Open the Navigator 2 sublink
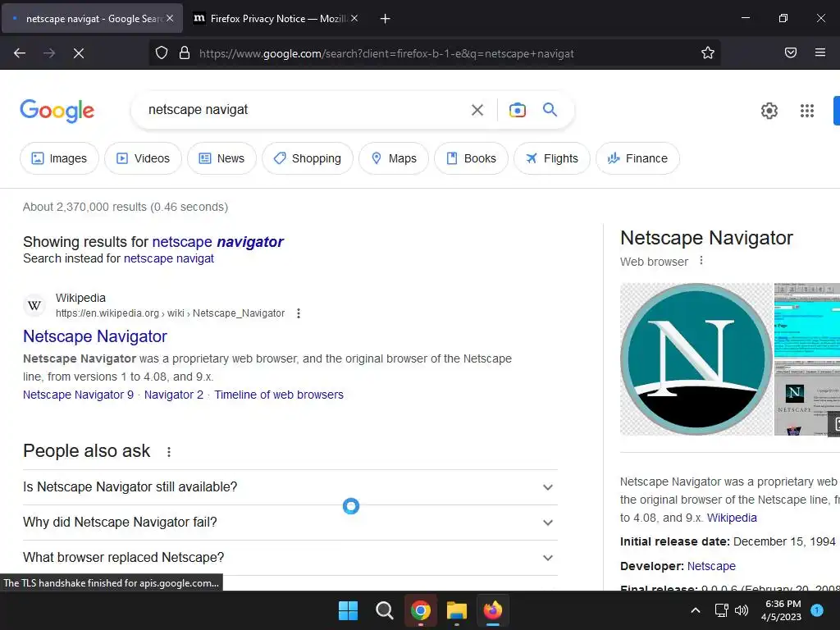Viewport: 840px width, 630px height. [174, 395]
